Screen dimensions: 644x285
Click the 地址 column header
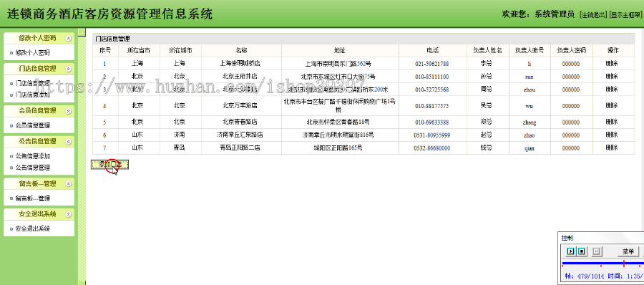tap(340, 51)
